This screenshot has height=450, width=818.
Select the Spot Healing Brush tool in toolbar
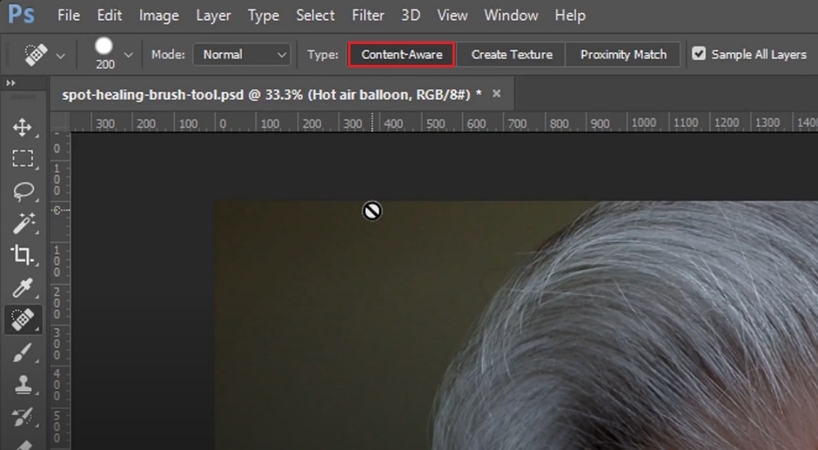pos(22,319)
